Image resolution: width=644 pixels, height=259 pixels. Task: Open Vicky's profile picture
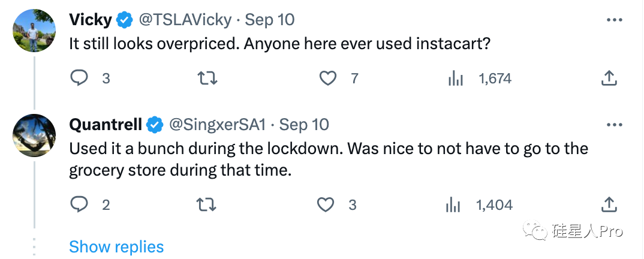[35, 31]
